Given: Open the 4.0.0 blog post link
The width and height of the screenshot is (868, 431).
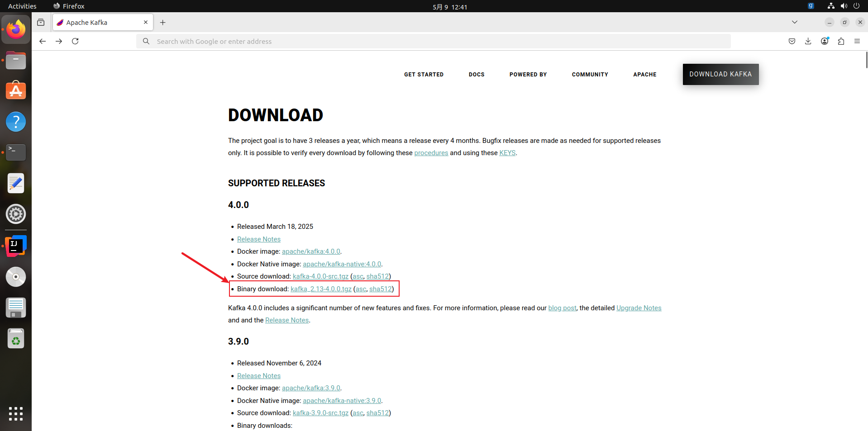Looking at the screenshot, I should (563, 308).
